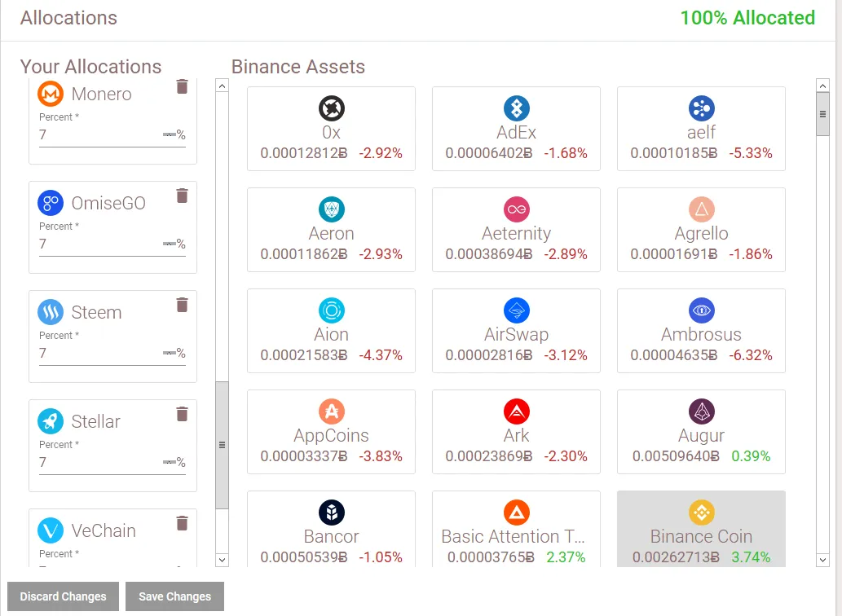Select the AdEx asset icon

tap(517, 108)
